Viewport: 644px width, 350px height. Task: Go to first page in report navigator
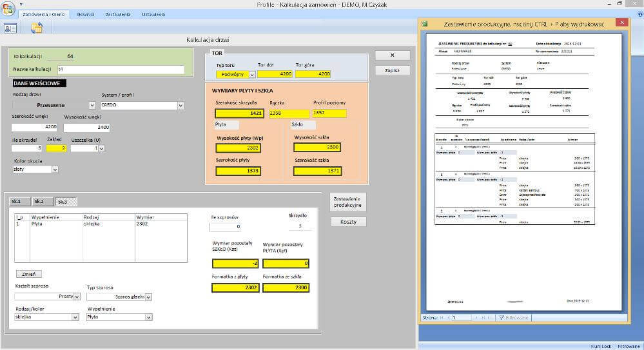(442, 318)
